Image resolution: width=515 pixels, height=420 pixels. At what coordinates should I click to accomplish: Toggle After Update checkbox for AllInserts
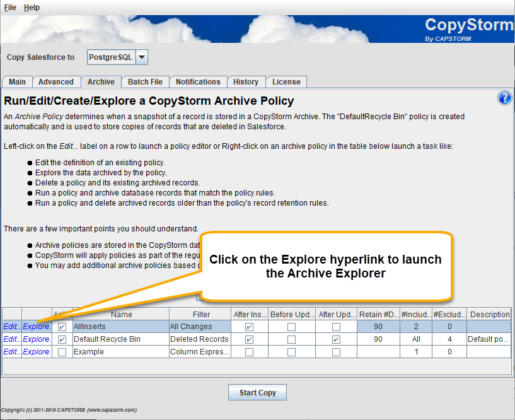pyautogui.click(x=336, y=327)
